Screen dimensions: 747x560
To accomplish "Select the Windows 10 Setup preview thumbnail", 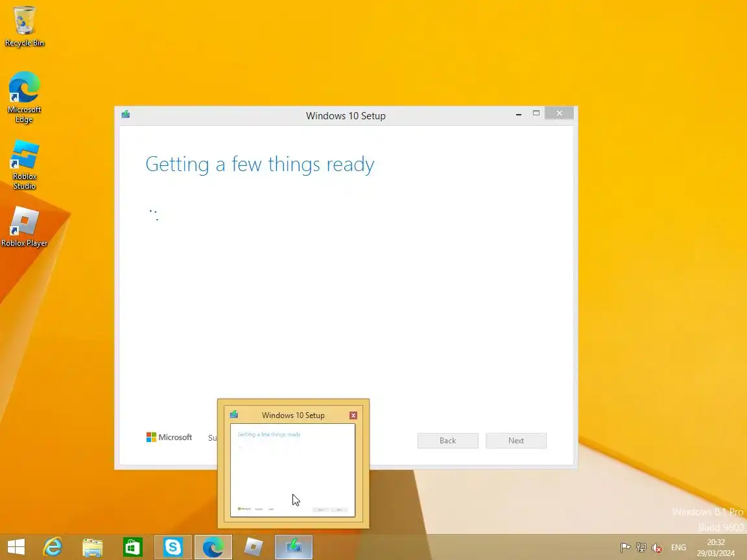I will click(x=293, y=470).
